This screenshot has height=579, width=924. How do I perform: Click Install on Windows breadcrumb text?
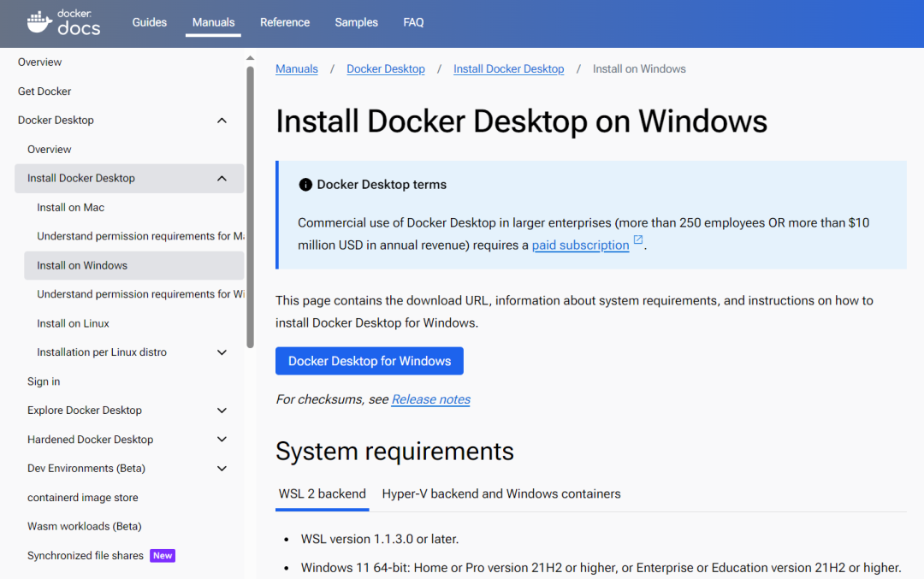click(639, 69)
